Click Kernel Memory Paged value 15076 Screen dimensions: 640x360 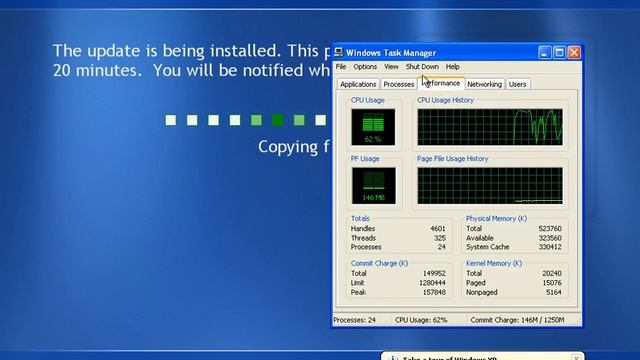click(552, 283)
